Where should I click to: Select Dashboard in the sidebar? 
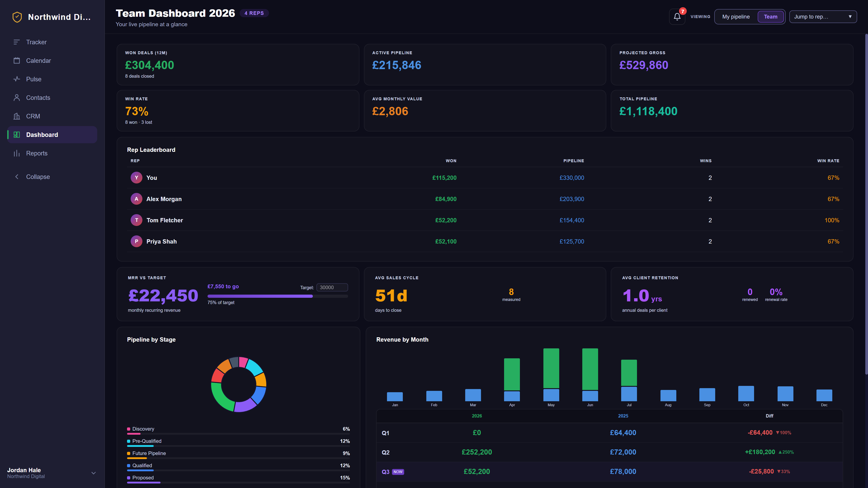pyautogui.click(x=52, y=135)
